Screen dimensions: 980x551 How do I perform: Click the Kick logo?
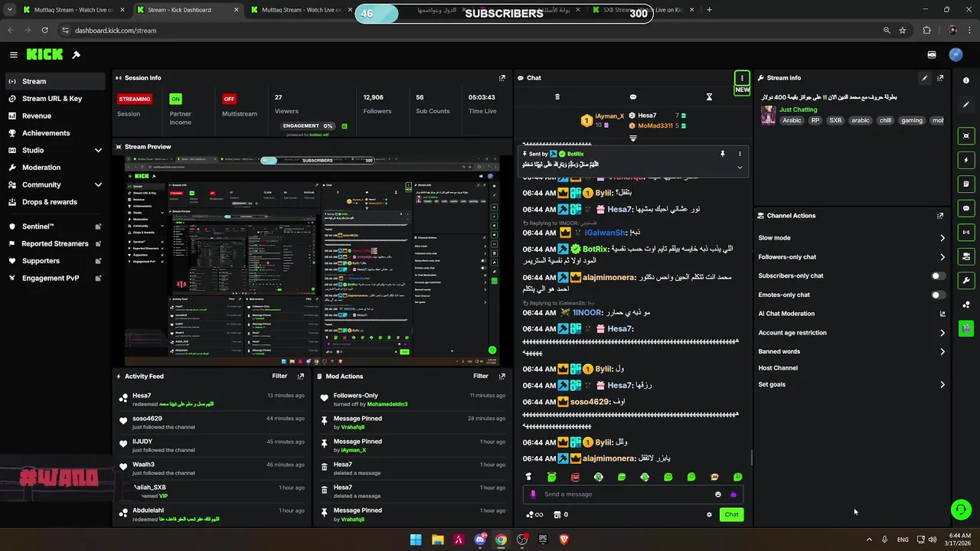[44, 54]
